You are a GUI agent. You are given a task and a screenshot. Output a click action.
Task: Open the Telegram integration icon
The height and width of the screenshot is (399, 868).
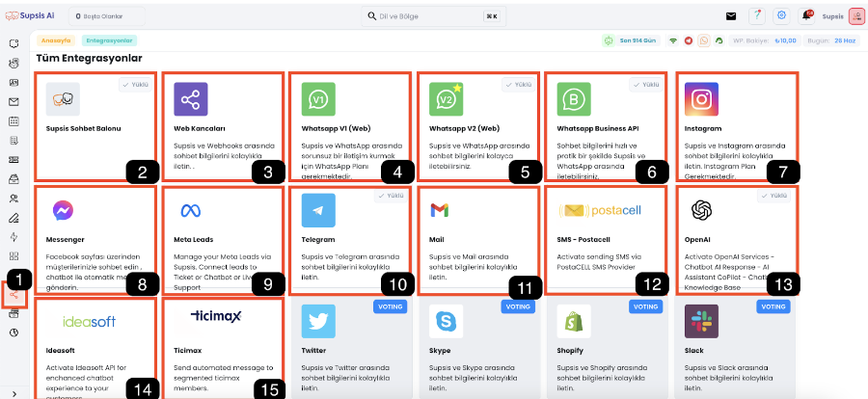[318, 210]
